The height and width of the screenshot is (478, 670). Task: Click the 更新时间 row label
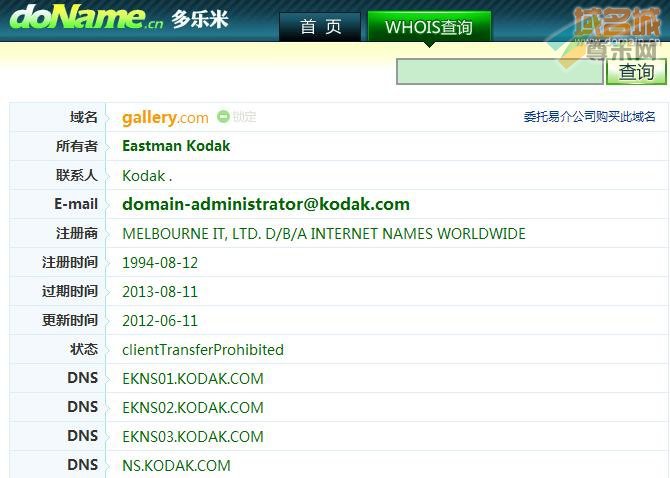pos(70,320)
